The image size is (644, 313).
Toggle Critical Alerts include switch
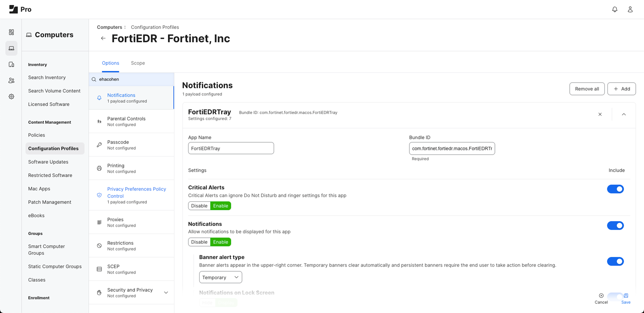[x=615, y=189]
